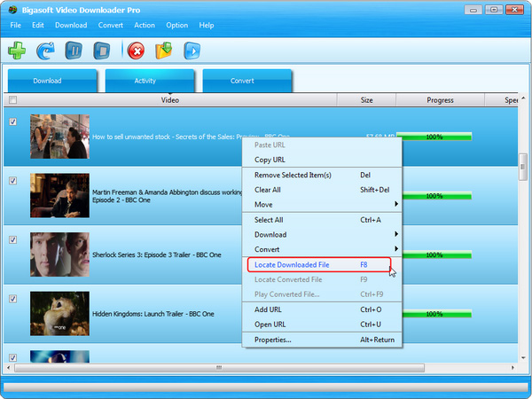Open the download folder toolbar icon
Image resolution: width=532 pixels, height=399 pixels.
point(164,51)
